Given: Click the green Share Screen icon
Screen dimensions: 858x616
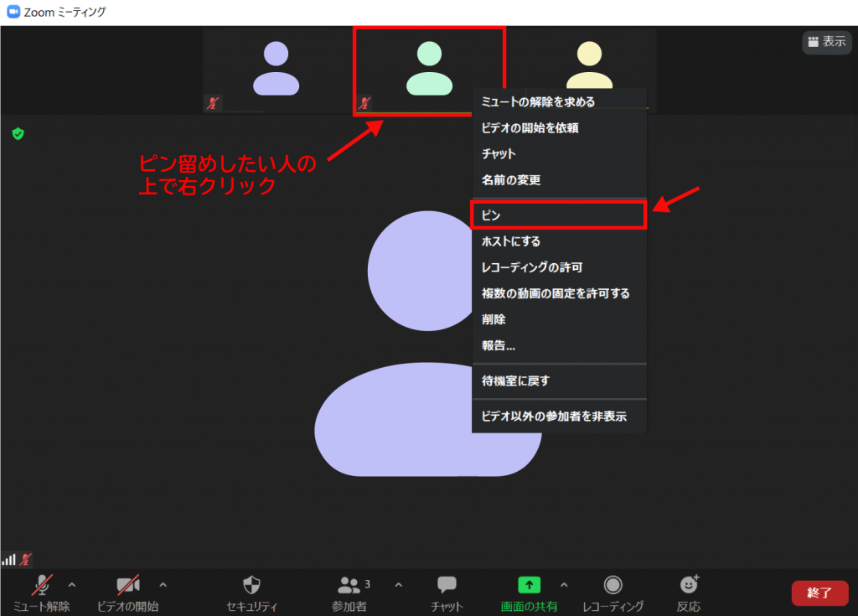Looking at the screenshot, I should click(x=529, y=585).
